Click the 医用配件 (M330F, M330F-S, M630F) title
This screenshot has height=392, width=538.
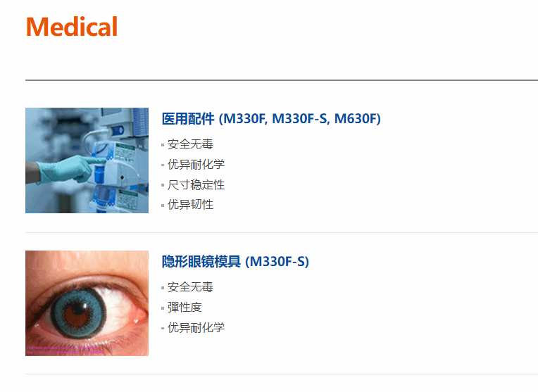(x=271, y=119)
